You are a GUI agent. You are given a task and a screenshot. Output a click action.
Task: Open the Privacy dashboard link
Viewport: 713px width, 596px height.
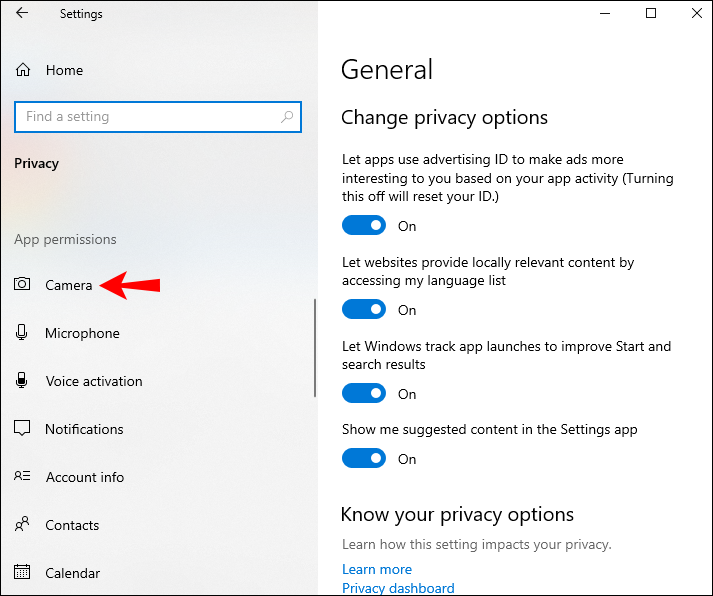[398, 588]
